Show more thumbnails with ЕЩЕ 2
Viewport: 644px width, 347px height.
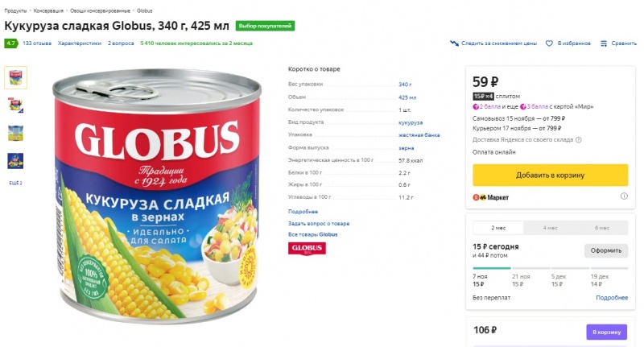click(x=15, y=183)
